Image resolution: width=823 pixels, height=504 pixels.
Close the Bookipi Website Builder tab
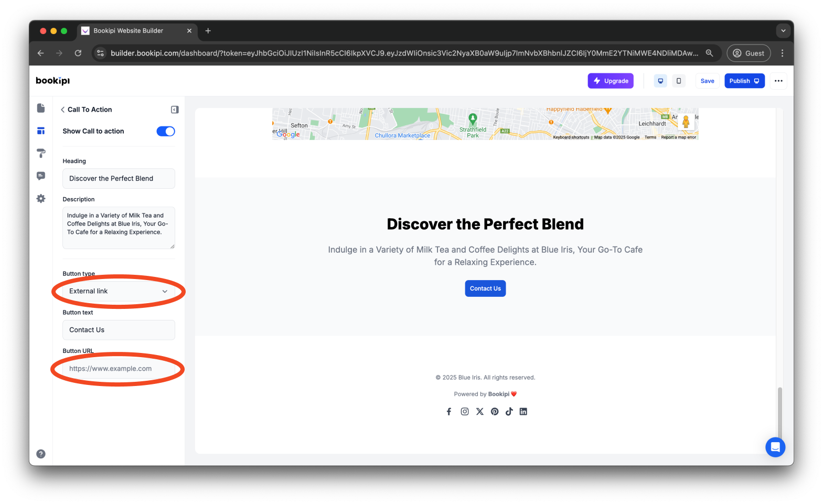pyautogui.click(x=189, y=31)
